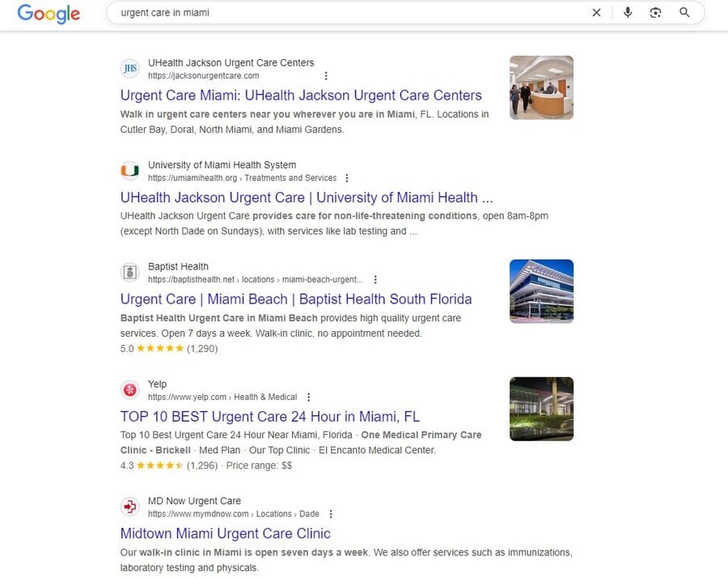Open Urgent Care Miami: UHealth Jackson link

(x=301, y=96)
